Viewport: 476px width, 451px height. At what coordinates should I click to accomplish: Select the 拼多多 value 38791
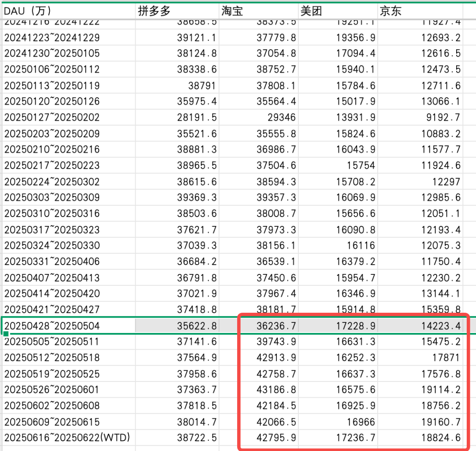click(x=177, y=85)
